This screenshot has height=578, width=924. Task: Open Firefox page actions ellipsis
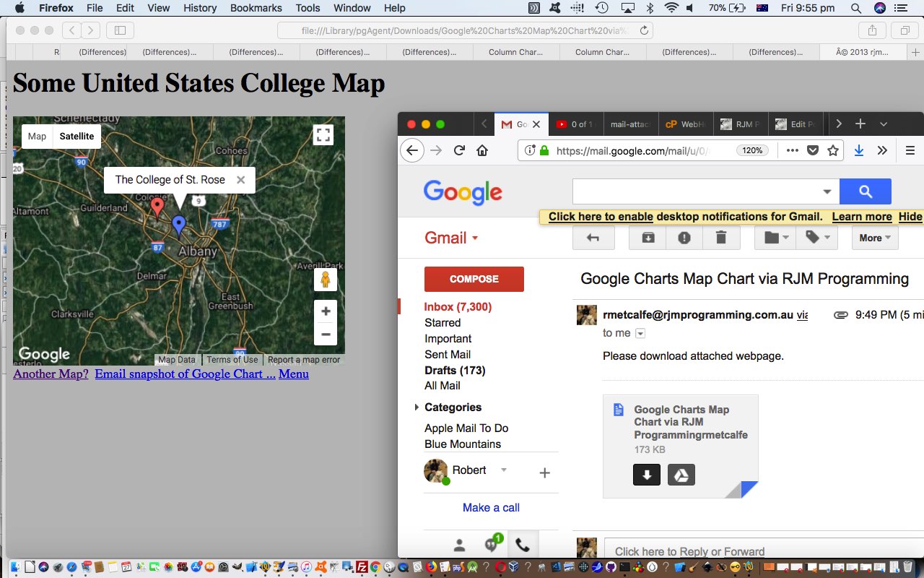click(x=792, y=150)
